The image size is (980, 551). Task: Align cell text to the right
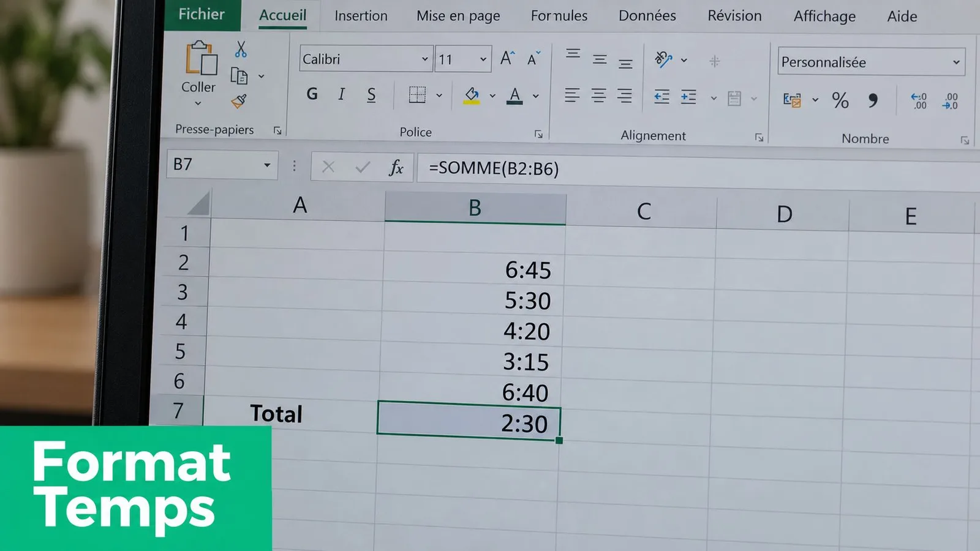coord(625,96)
